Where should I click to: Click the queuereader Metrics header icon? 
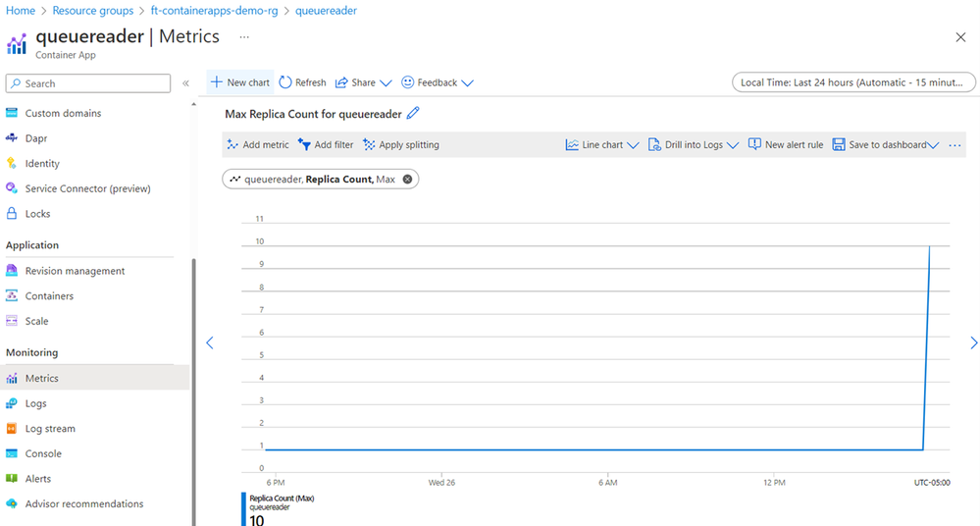point(17,44)
